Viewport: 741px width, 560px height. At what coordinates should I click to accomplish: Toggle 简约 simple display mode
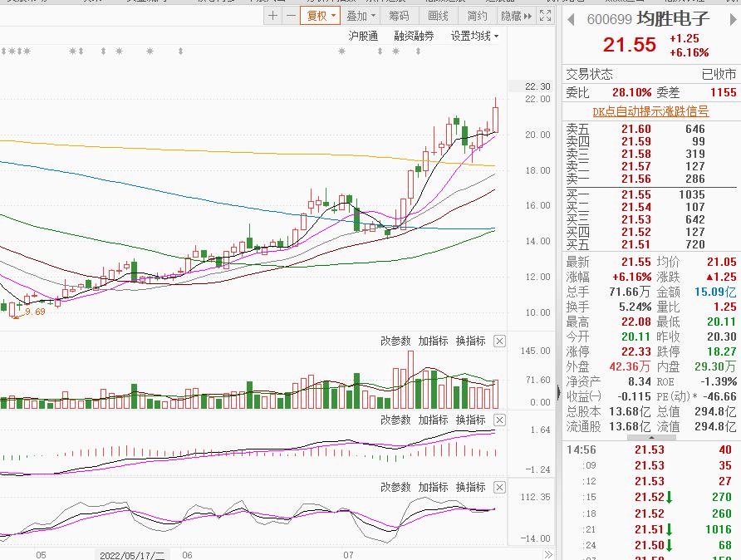(477, 16)
